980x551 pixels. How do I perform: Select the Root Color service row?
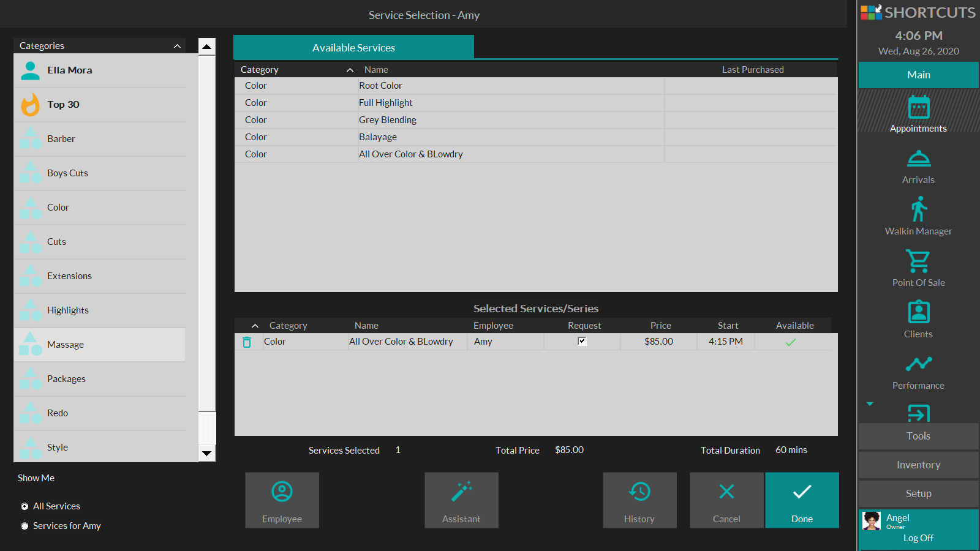tap(536, 86)
